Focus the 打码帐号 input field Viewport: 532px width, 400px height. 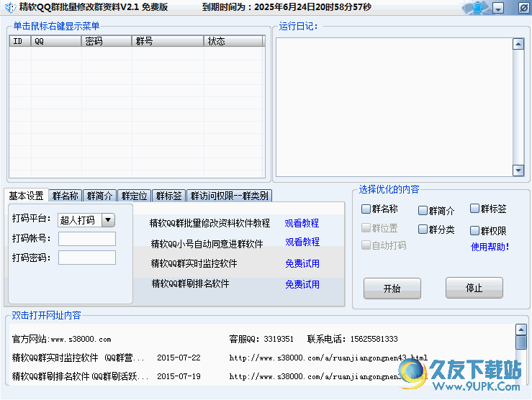87,239
